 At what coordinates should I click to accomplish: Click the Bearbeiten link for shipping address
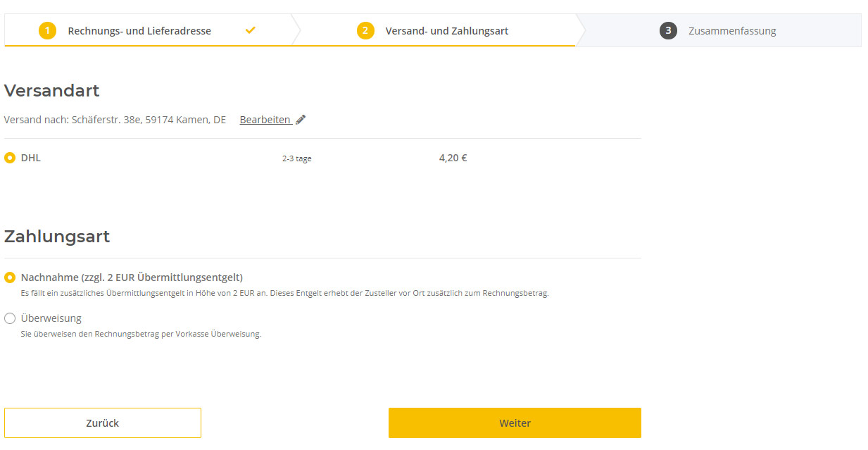tap(265, 120)
